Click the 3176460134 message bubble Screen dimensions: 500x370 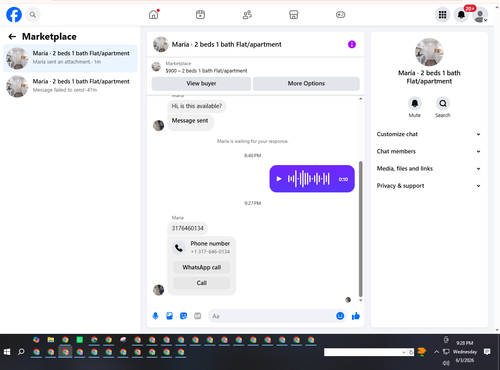coord(187,228)
